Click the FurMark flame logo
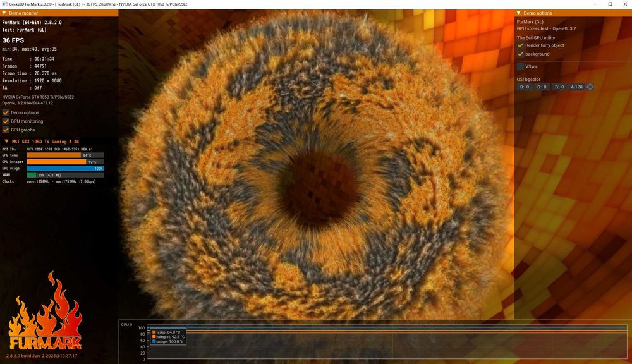 45,312
